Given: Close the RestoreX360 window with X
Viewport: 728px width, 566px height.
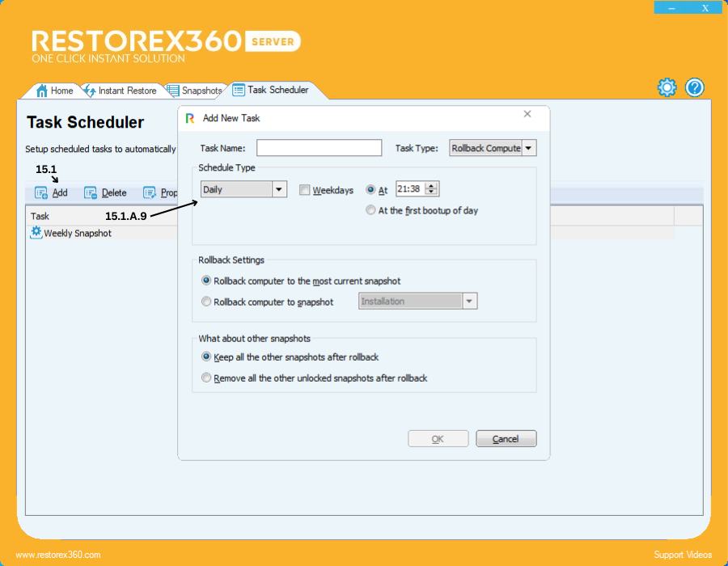Looking at the screenshot, I should click(x=705, y=8).
